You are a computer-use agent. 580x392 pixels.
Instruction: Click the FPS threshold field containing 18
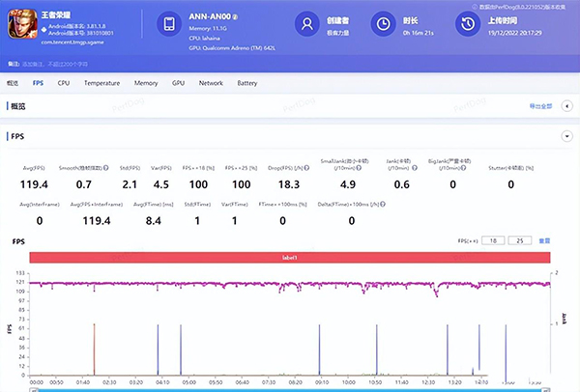(x=492, y=240)
